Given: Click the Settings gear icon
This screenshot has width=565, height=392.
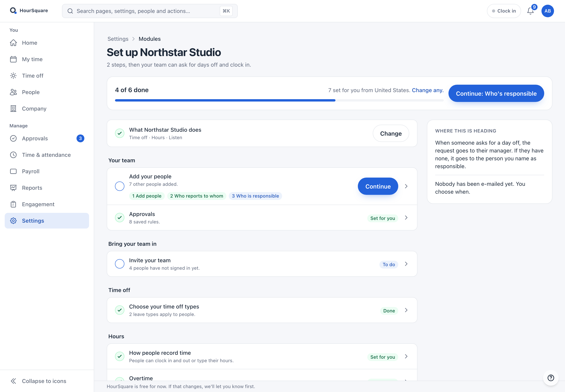Looking at the screenshot, I should (x=13, y=220).
